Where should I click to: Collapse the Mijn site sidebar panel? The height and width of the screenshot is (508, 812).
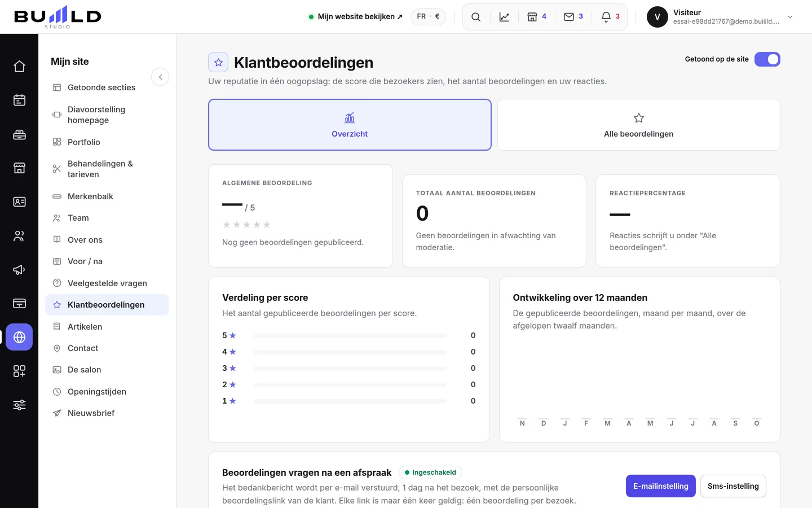point(160,77)
